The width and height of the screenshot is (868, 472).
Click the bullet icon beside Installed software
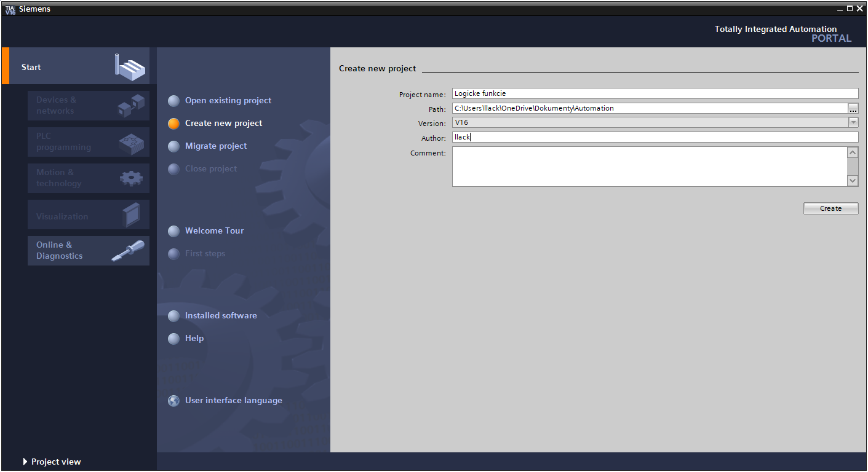[174, 316]
